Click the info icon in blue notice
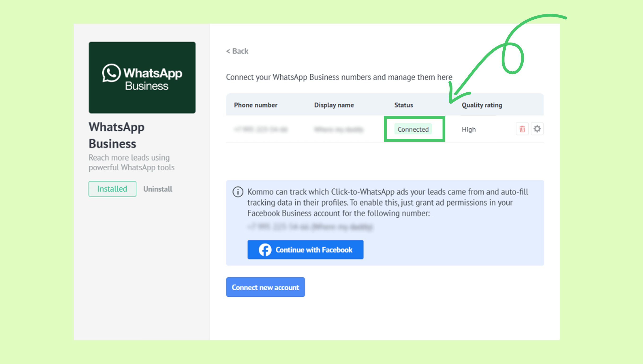This screenshot has width=643, height=364. point(238,192)
